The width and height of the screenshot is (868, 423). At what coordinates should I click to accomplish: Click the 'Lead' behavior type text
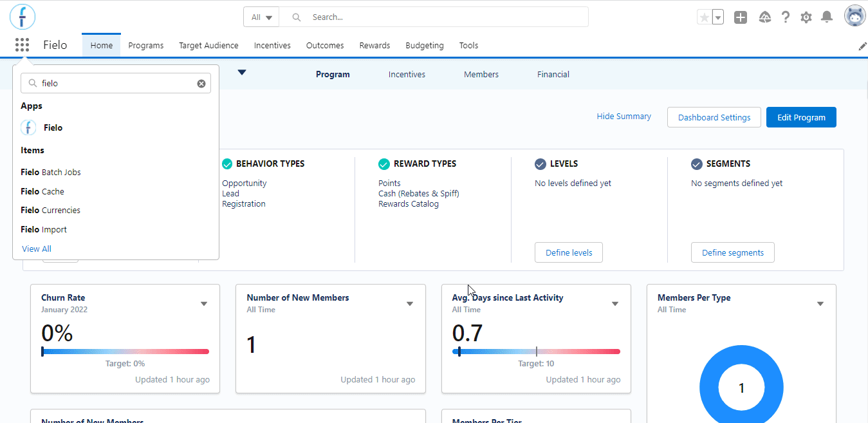coord(230,193)
